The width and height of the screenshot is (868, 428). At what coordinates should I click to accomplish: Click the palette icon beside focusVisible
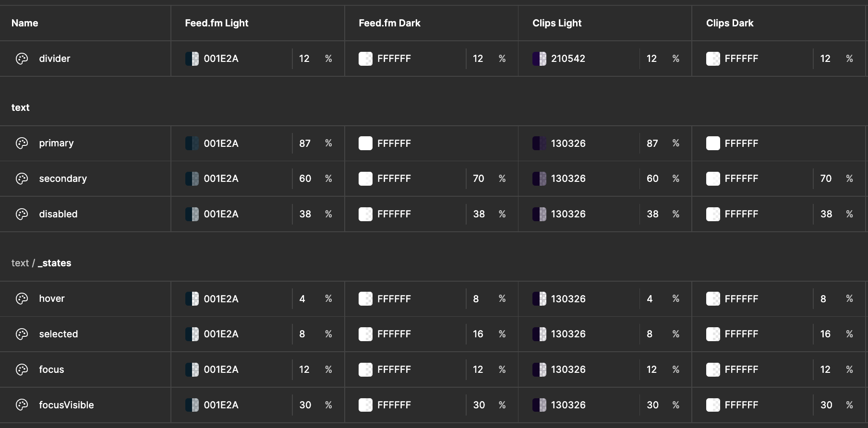pyautogui.click(x=22, y=405)
